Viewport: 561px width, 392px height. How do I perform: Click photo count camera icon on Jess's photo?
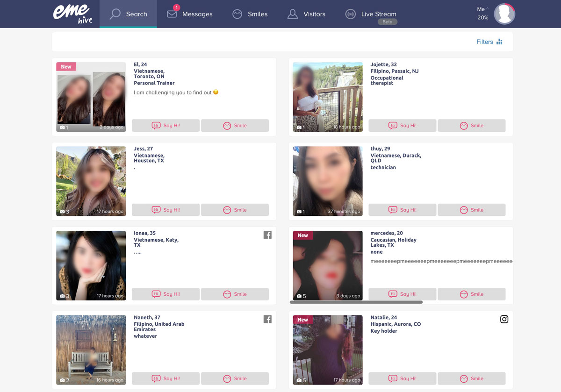(x=63, y=212)
